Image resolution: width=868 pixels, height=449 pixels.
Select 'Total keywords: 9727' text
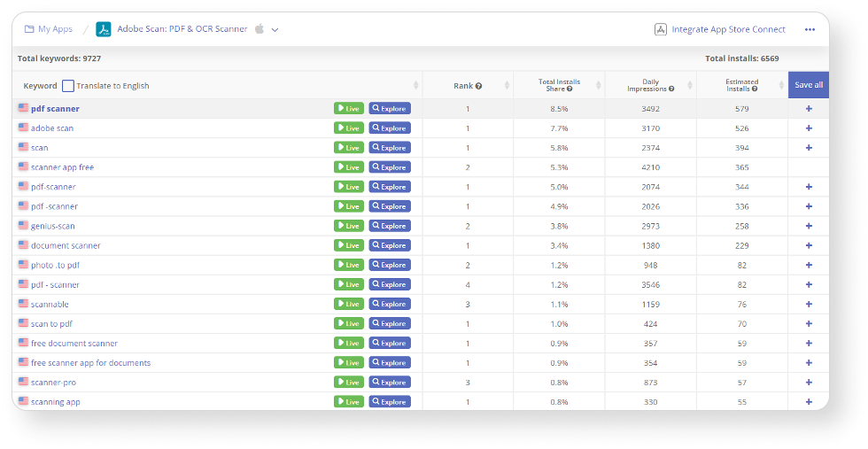coord(59,58)
